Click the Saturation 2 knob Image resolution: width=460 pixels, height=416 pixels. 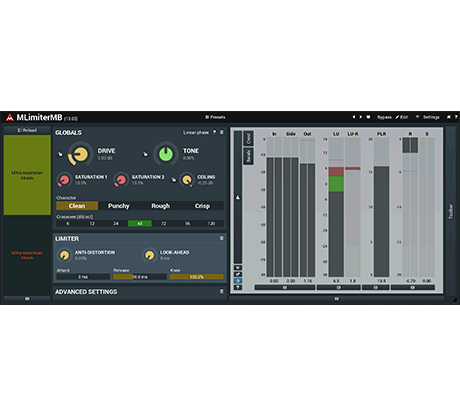(121, 180)
